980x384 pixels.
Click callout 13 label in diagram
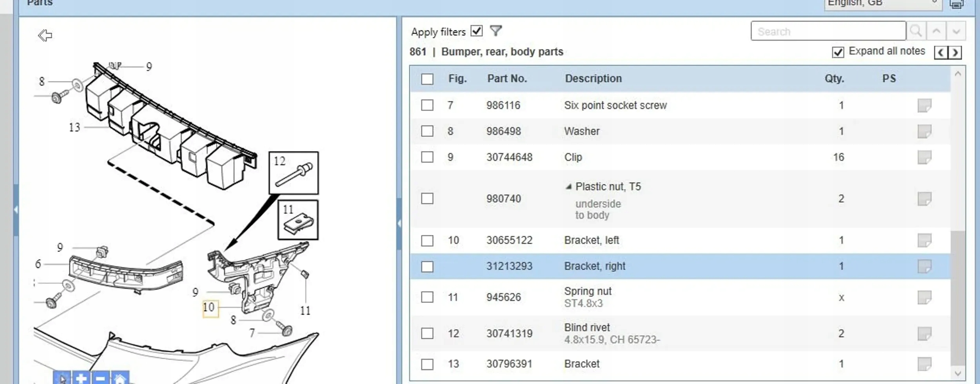[74, 127]
